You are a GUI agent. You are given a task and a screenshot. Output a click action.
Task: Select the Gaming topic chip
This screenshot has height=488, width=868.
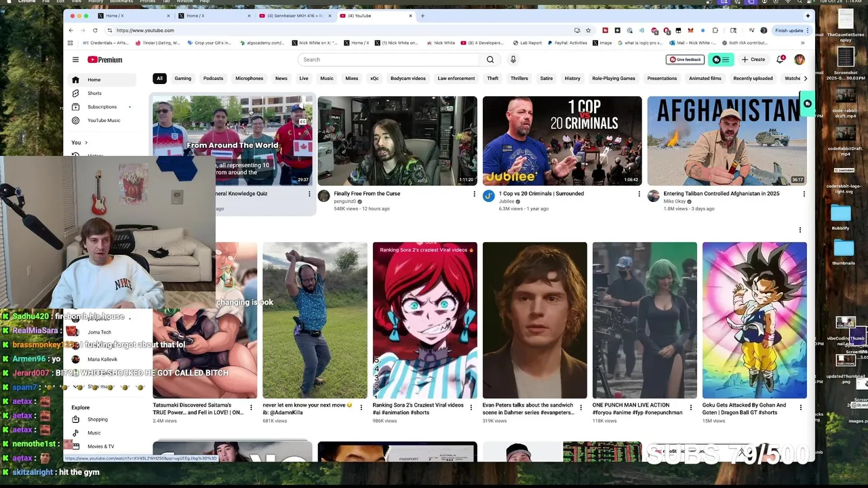(x=183, y=79)
